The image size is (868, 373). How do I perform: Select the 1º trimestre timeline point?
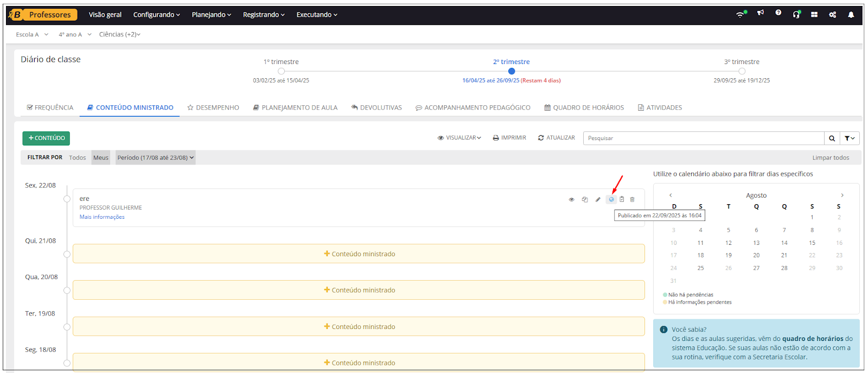281,71
